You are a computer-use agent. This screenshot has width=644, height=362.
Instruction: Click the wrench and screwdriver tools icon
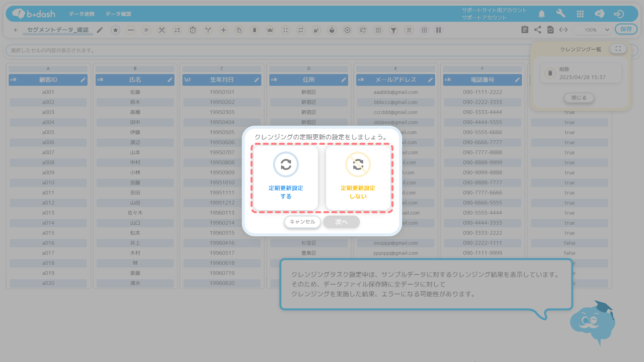click(x=162, y=30)
